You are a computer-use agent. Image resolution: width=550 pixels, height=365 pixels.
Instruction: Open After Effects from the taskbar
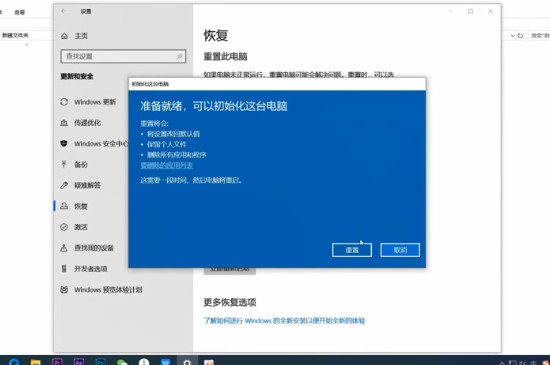coord(79,362)
